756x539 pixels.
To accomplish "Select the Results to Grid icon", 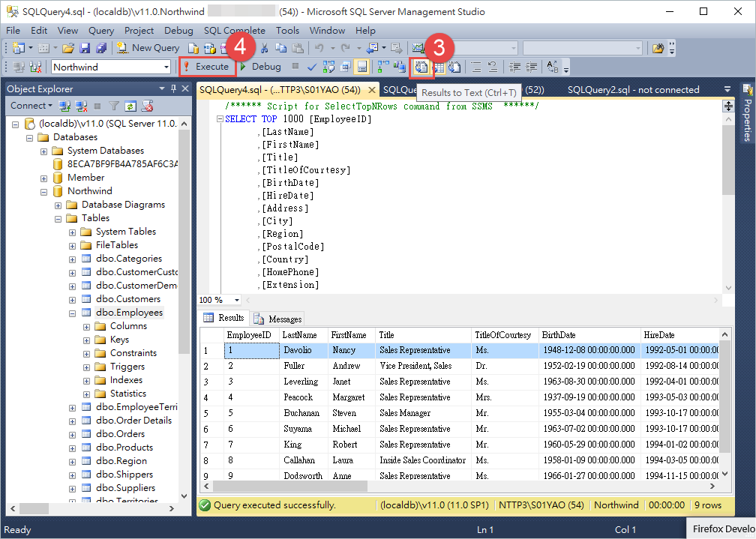I will (x=439, y=67).
